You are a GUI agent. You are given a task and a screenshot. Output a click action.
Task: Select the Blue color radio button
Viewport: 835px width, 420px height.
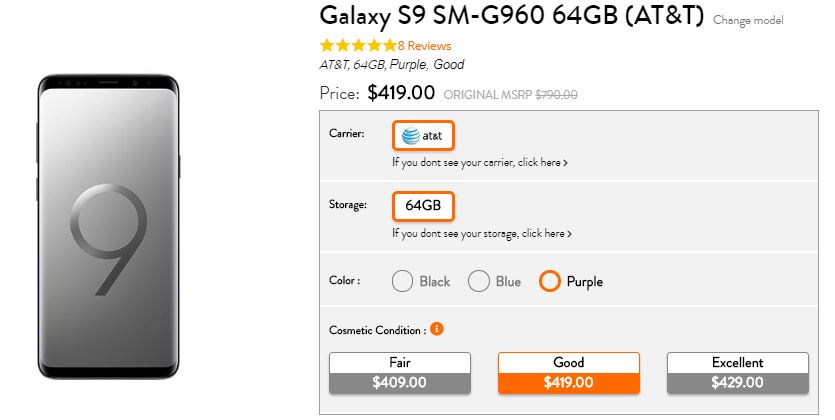click(x=479, y=281)
